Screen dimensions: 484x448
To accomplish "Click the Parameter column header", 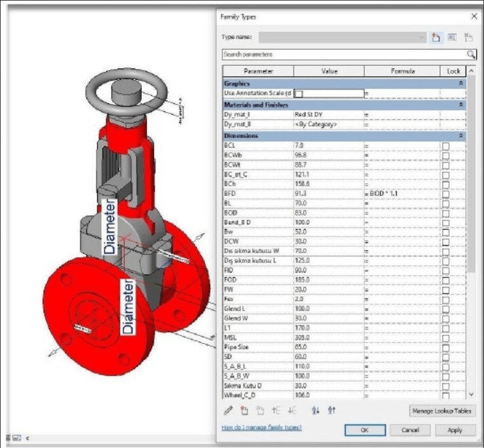I will tap(258, 71).
